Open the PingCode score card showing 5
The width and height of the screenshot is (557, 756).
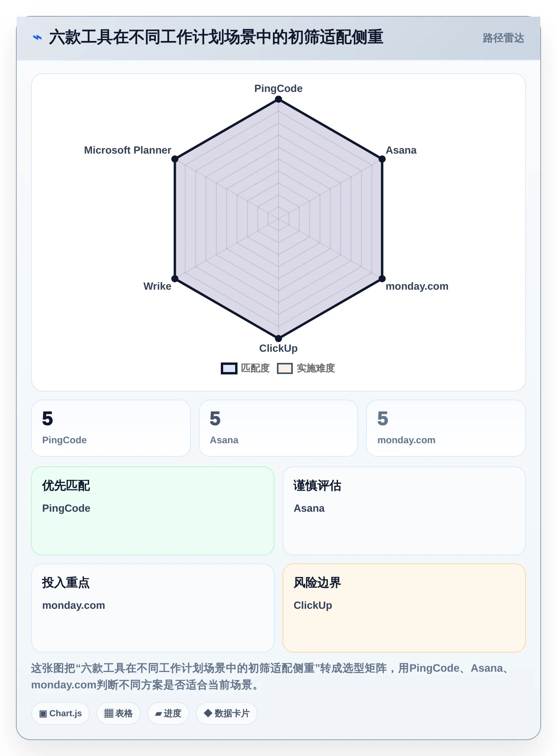click(111, 428)
